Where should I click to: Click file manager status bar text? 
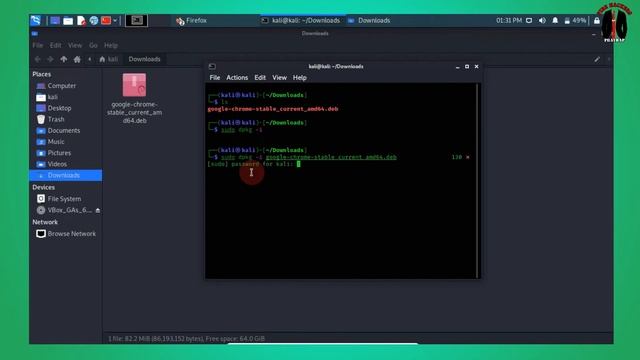[187, 338]
